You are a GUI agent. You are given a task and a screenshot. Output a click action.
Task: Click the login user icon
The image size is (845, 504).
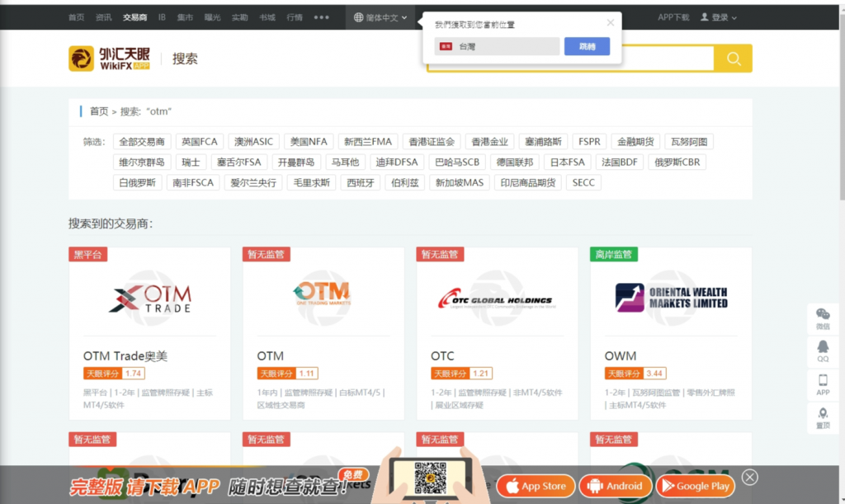[x=705, y=16]
